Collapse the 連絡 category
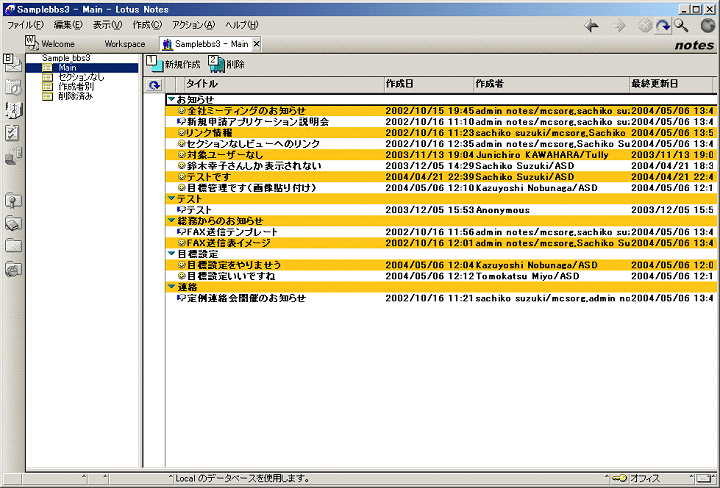The image size is (720, 488). [x=171, y=286]
